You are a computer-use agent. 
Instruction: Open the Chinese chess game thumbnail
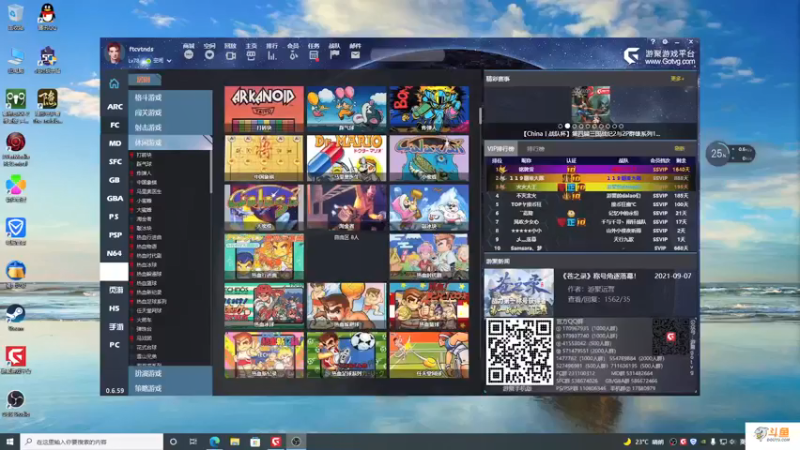point(264,158)
